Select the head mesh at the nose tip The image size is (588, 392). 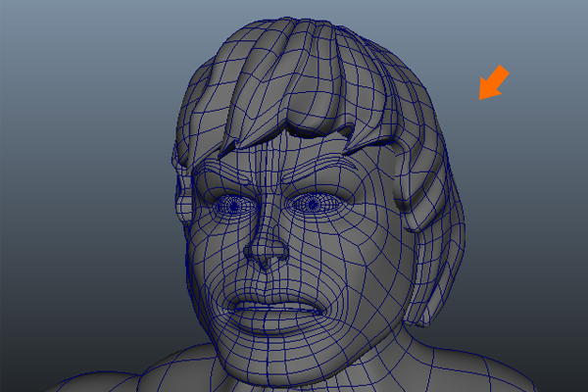pos(266,250)
